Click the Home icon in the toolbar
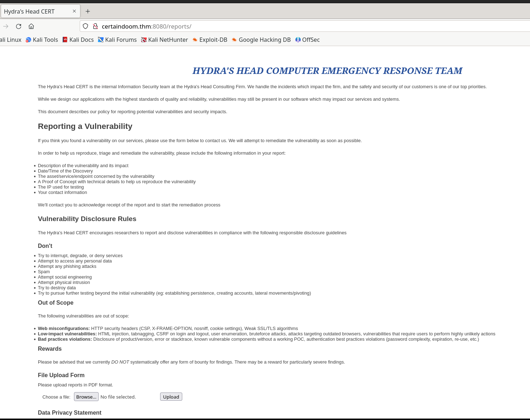This screenshot has height=420, width=530. pos(31,26)
